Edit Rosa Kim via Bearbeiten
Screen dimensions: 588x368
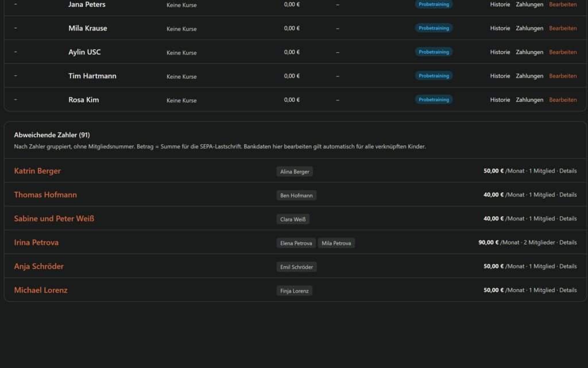point(563,100)
